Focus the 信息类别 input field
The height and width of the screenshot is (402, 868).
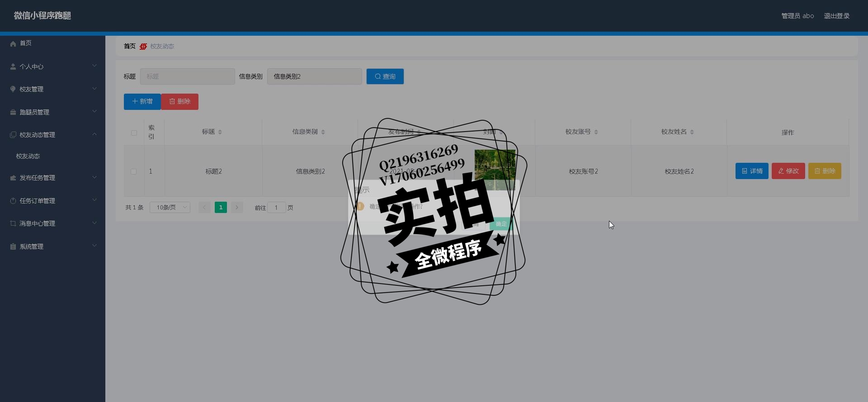pos(315,76)
